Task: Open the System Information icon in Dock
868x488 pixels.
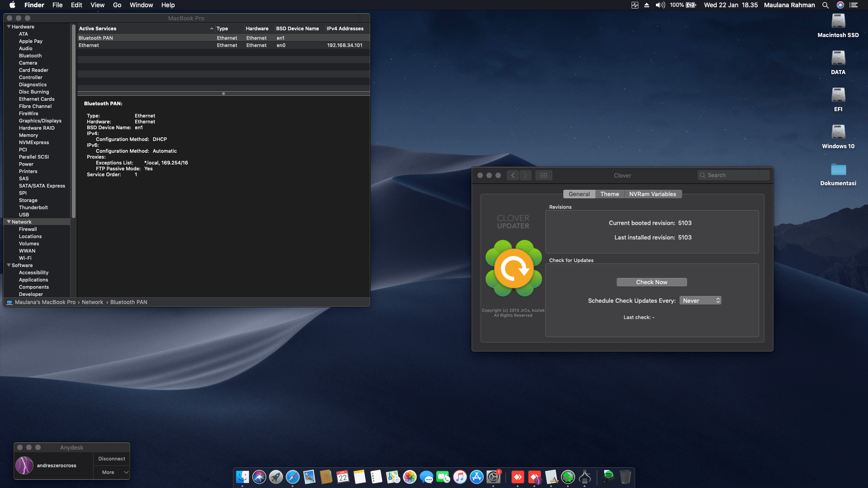Action: tap(585, 477)
